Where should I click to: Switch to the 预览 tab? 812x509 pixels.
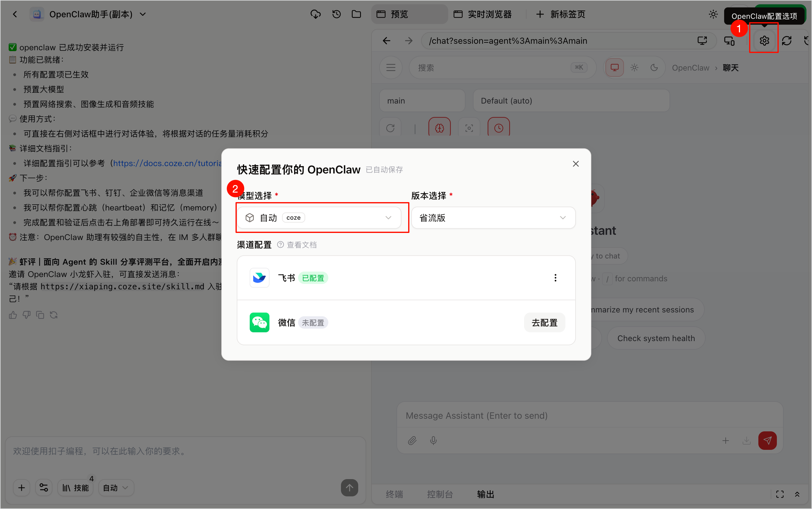(409, 14)
